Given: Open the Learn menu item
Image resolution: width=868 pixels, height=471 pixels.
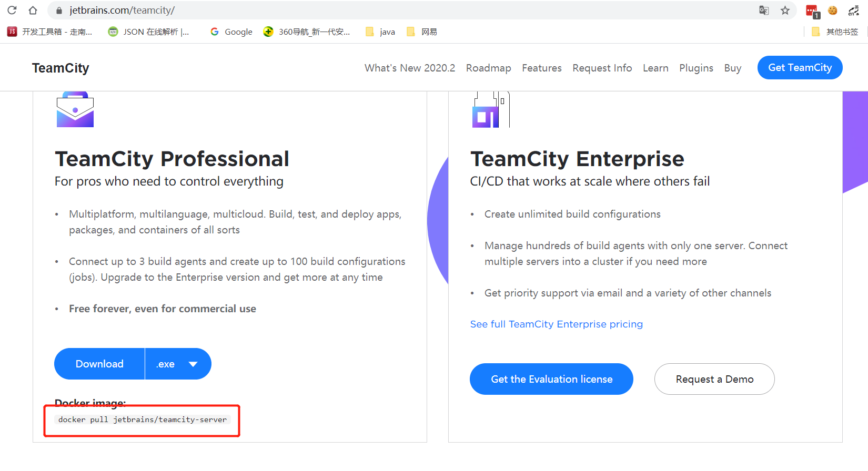Looking at the screenshot, I should 655,68.
